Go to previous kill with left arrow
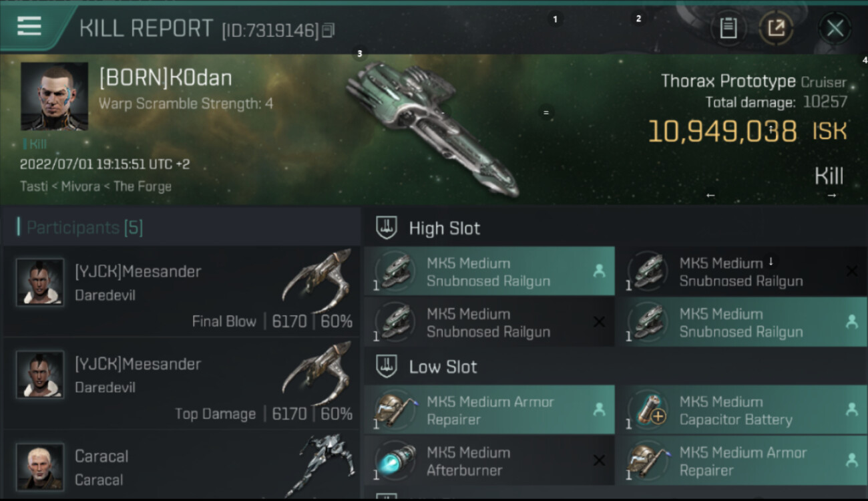The height and width of the screenshot is (501, 868). point(710,195)
